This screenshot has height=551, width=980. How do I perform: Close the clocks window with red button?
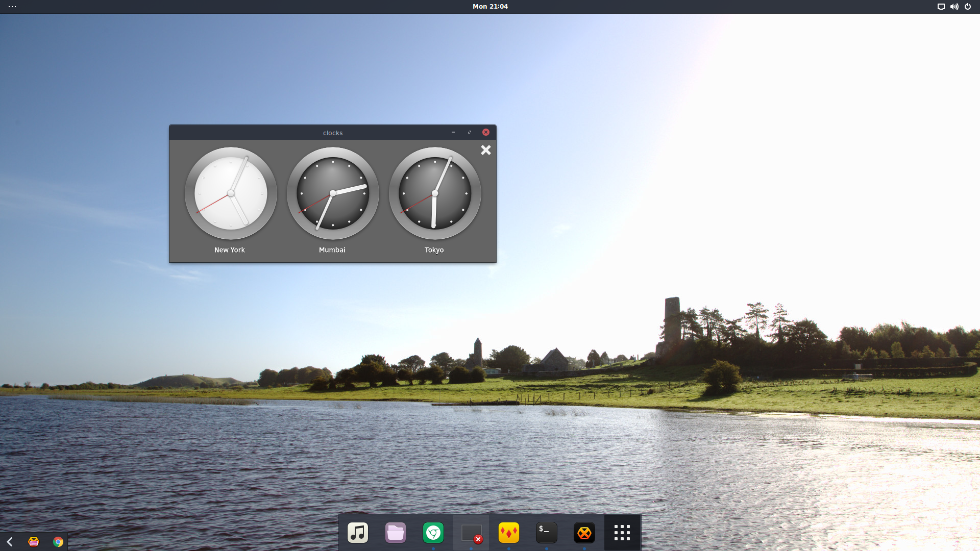pos(486,132)
